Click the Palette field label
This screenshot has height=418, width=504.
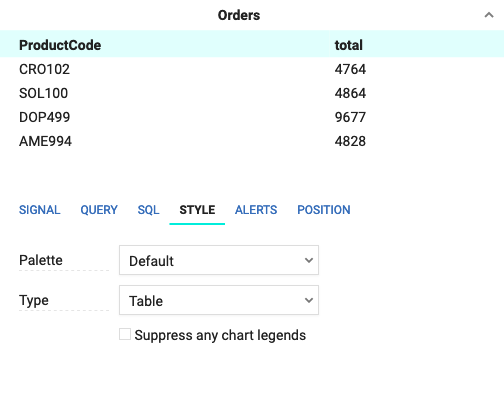tap(41, 260)
